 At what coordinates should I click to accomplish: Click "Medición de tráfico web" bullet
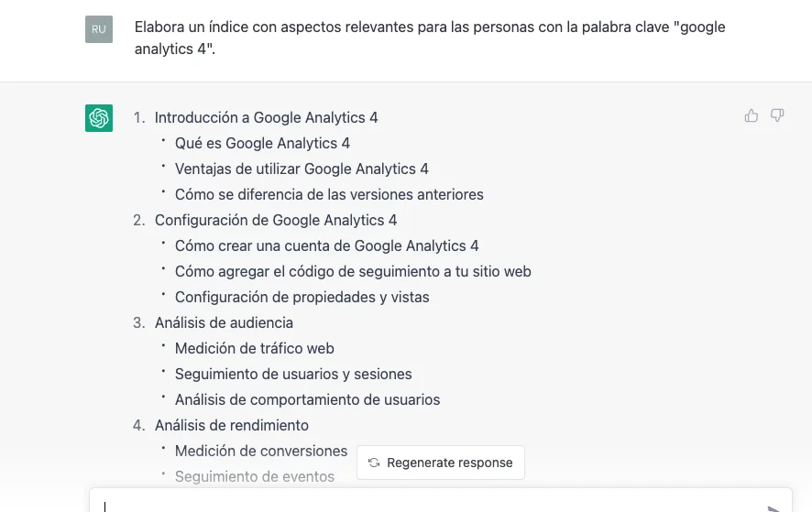254,348
